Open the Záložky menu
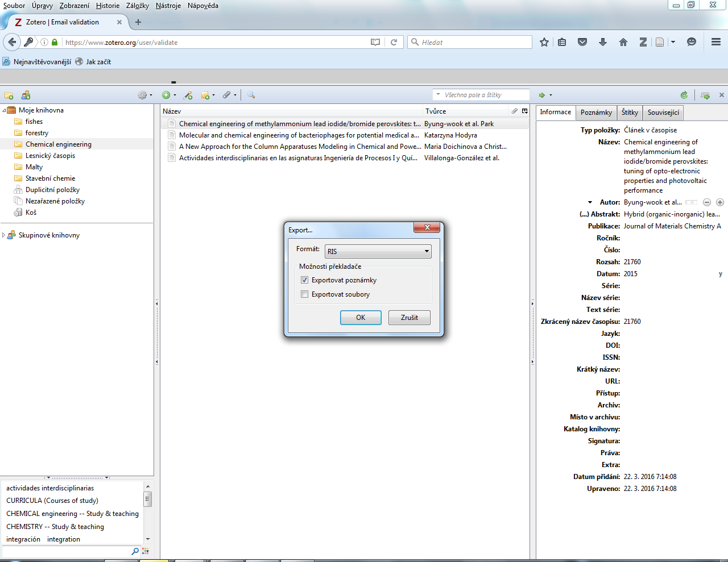 click(x=138, y=6)
